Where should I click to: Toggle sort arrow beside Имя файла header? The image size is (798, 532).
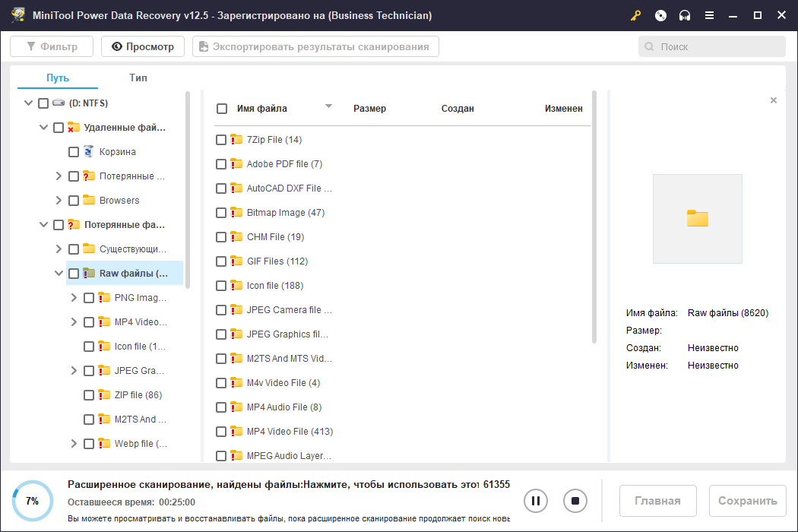pyautogui.click(x=329, y=106)
